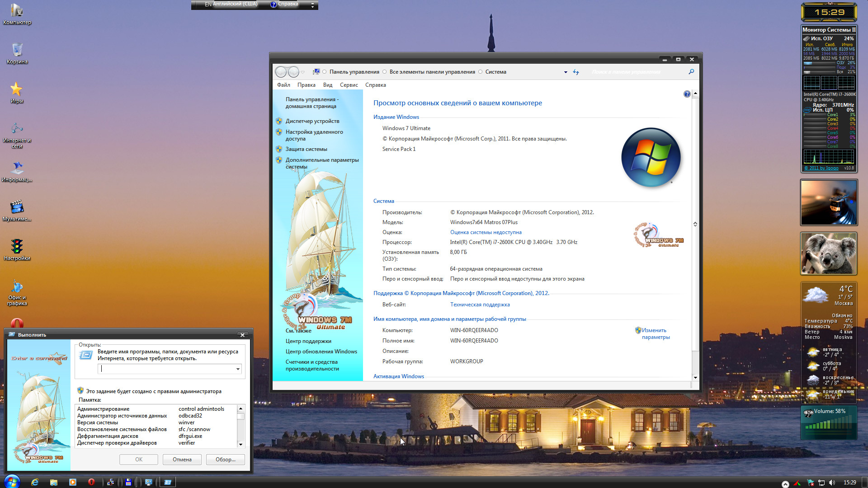The height and width of the screenshot is (488, 868).
Task: Click Памятка list scroll down arrow
Action: click(241, 444)
